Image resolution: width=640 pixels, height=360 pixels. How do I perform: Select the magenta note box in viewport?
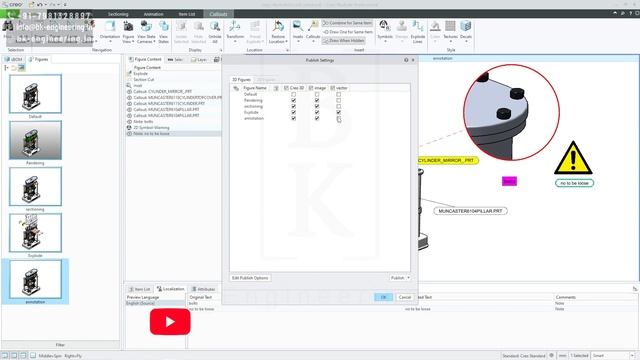[509, 181]
